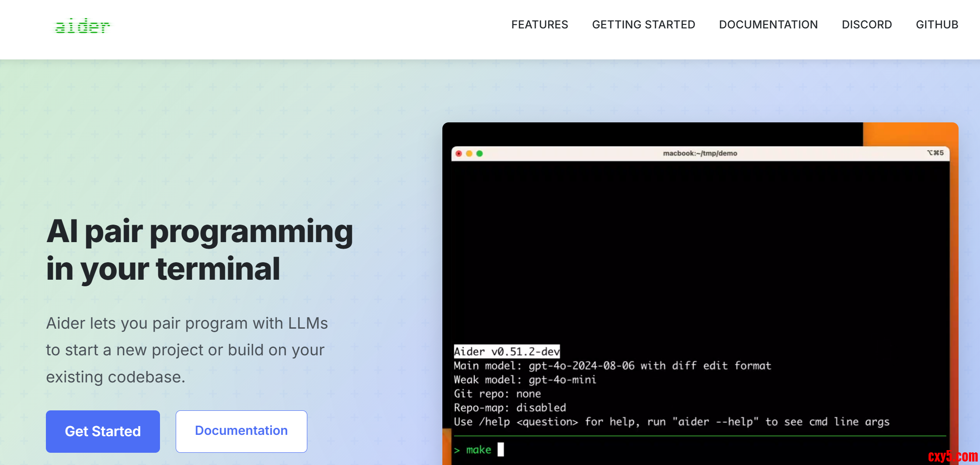
Task: Click the green maximize dot in terminal
Action: click(480, 153)
